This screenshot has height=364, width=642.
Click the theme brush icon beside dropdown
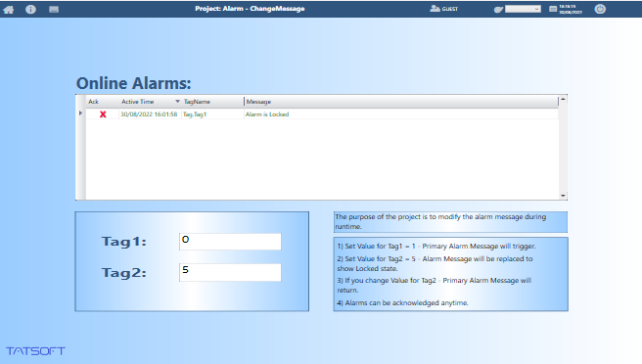[x=498, y=10]
